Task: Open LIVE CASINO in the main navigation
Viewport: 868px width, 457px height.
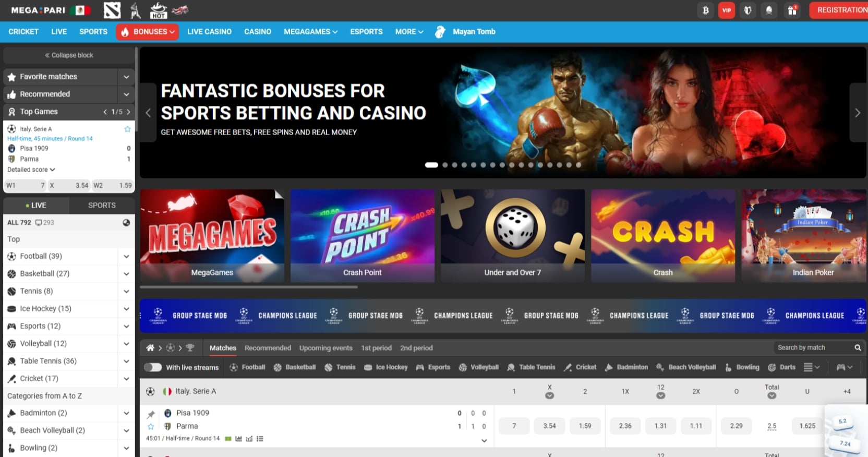Action: (209, 32)
